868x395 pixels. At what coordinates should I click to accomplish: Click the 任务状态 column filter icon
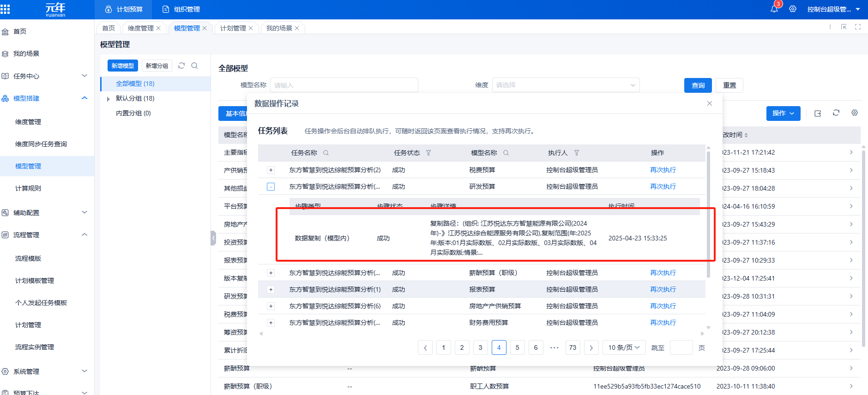428,153
